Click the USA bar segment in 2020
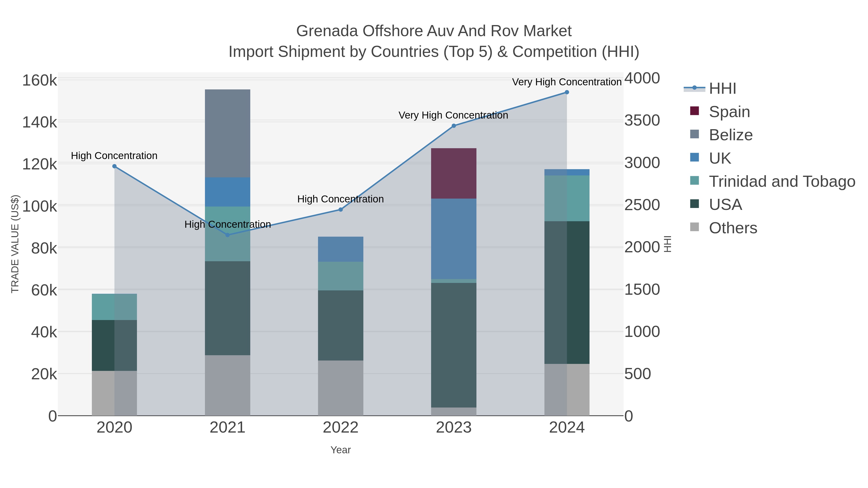This screenshot has height=488, width=868. pos(114,346)
